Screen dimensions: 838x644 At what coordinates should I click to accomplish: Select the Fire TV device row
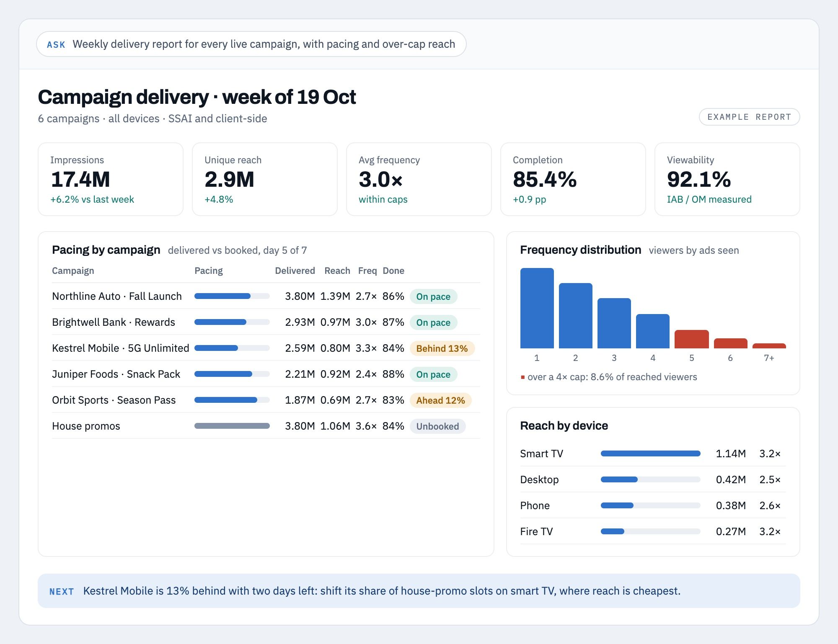(653, 531)
